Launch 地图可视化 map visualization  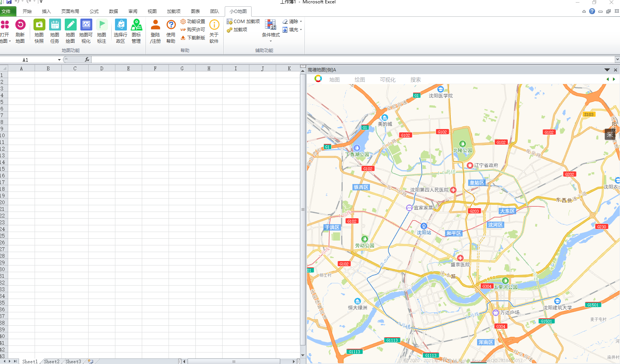click(x=86, y=31)
